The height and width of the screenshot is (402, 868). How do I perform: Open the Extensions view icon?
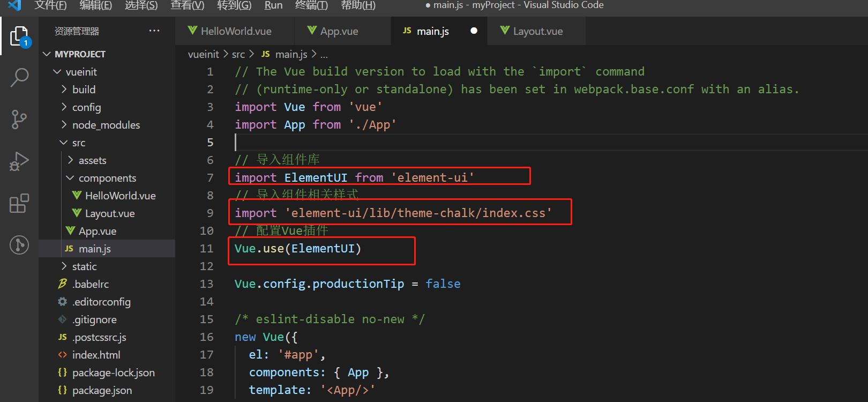[x=19, y=203]
